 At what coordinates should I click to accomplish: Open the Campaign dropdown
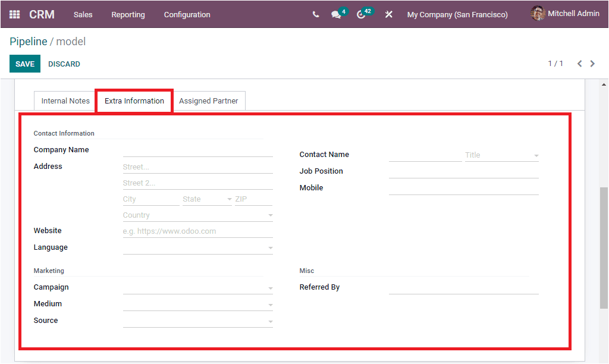tap(271, 287)
